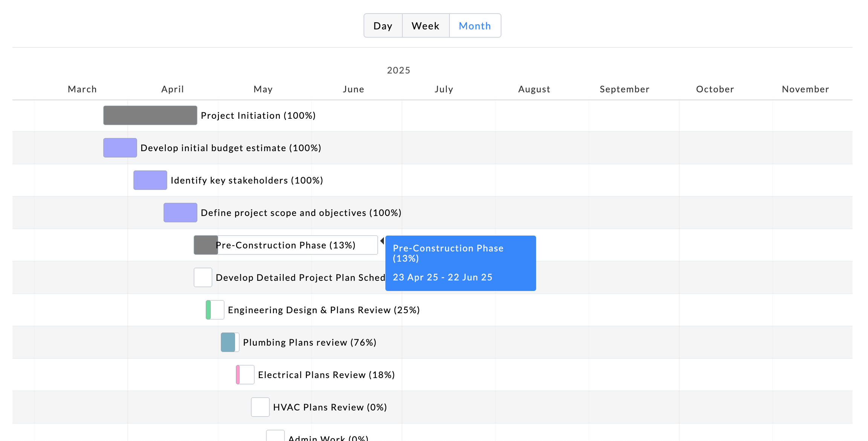Click the Identify key stakeholders bar

150,180
